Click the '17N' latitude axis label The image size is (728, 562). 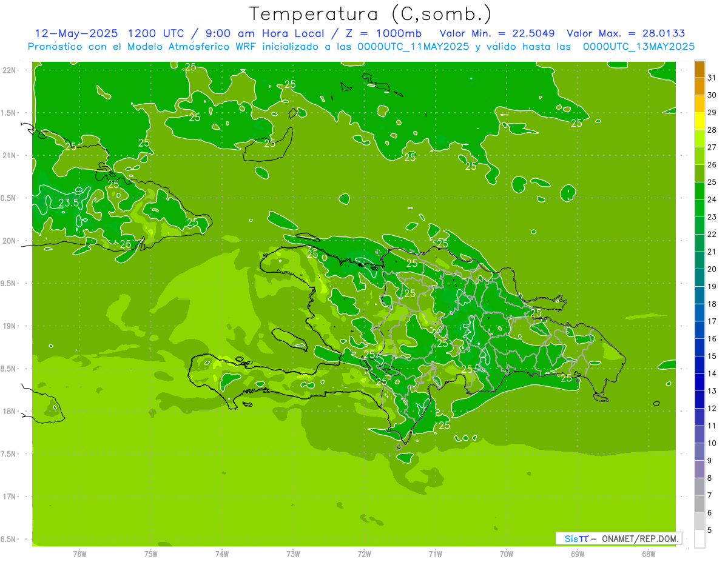click(8, 497)
